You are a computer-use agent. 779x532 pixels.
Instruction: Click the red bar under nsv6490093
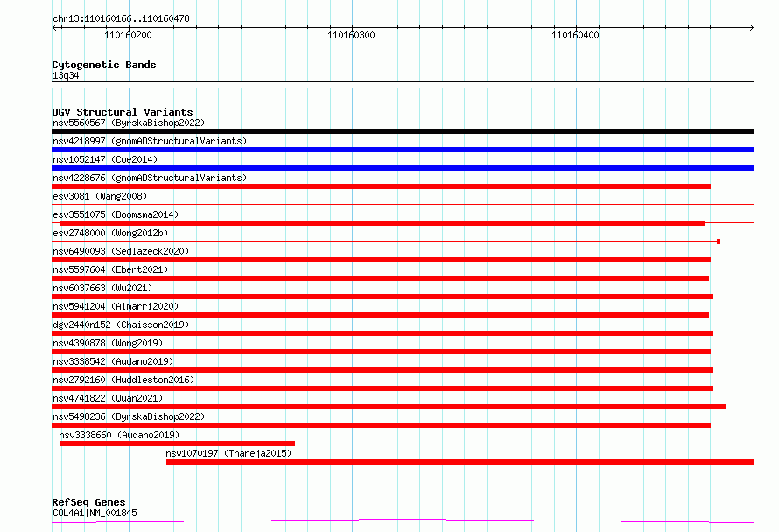[x=381, y=260]
